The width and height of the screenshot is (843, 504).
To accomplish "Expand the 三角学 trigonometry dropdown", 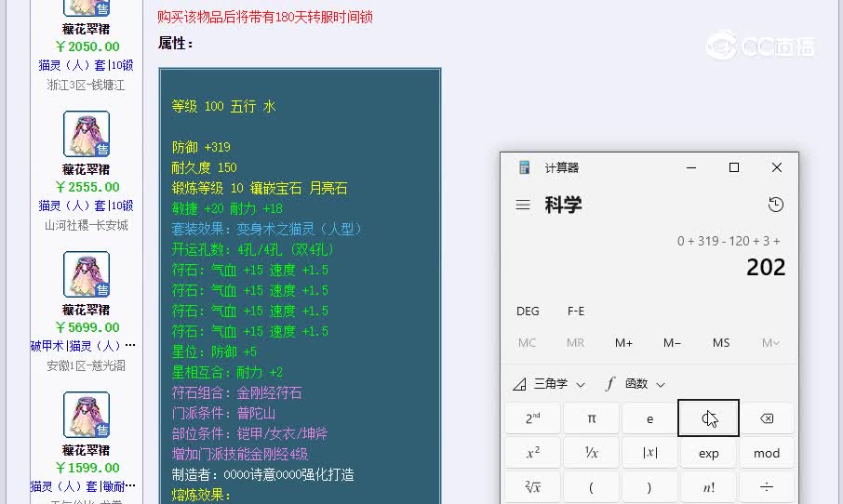I will (x=549, y=384).
